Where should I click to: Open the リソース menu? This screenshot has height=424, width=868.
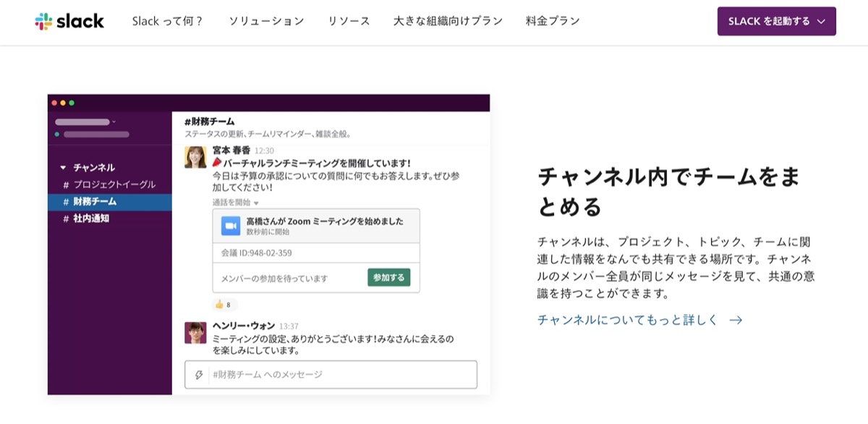coord(349,21)
